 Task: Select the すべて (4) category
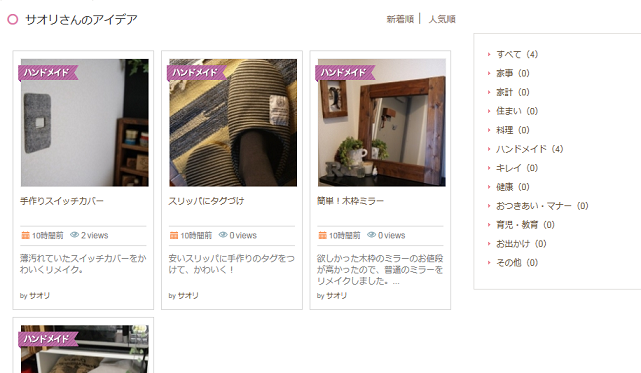click(517, 54)
